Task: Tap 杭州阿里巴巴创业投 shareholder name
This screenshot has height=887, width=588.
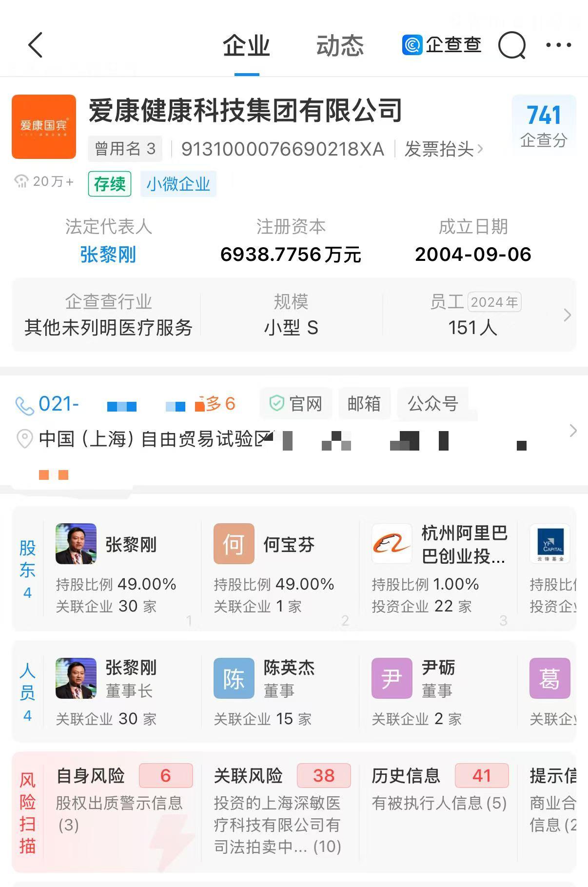Action: tap(464, 544)
